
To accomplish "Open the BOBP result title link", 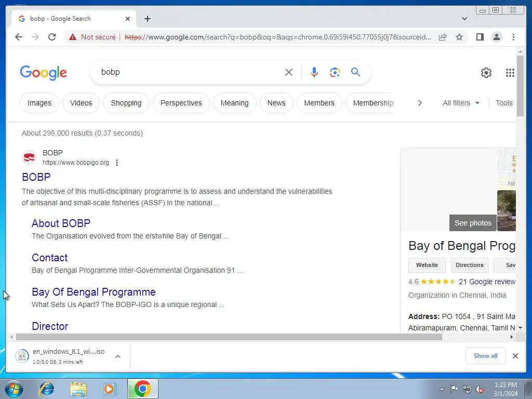I will 36,177.
